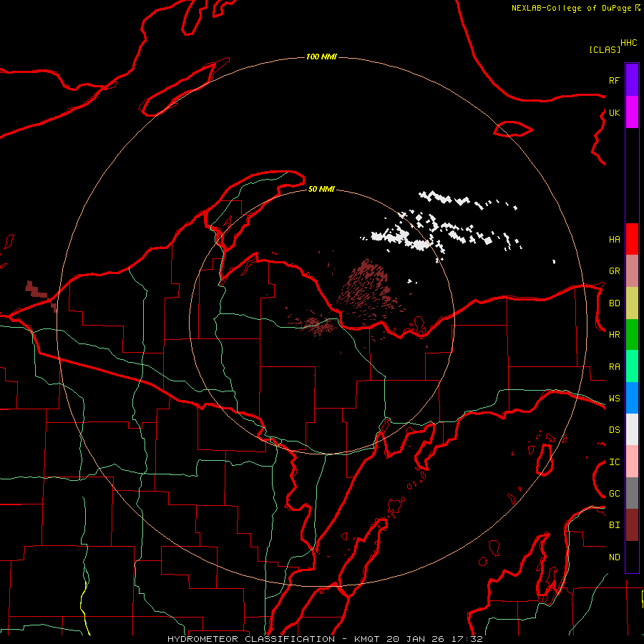Screen dimensions: 644x644
Task: Click the RA legend label
Action: pos(614,367)
